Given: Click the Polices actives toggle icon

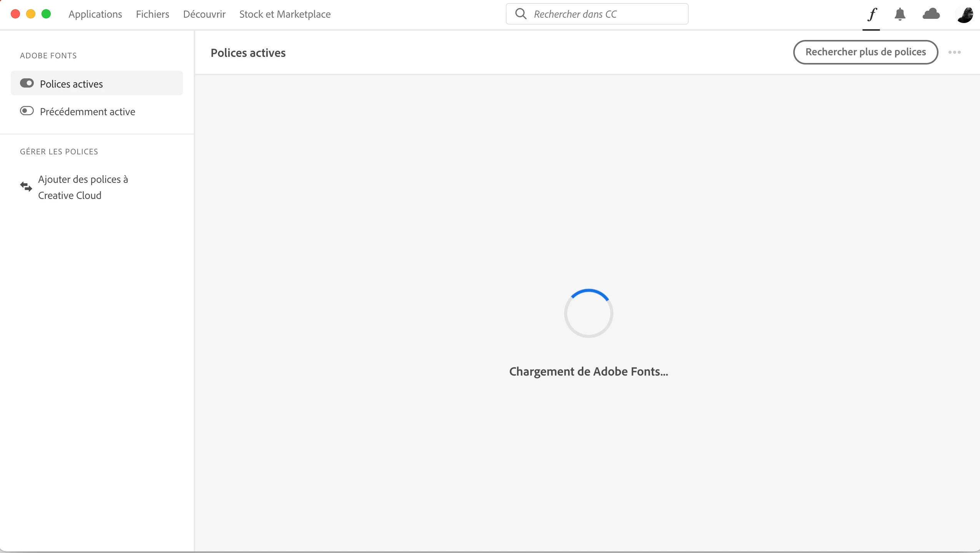Looking at the screenshot, I should point(27,83).
